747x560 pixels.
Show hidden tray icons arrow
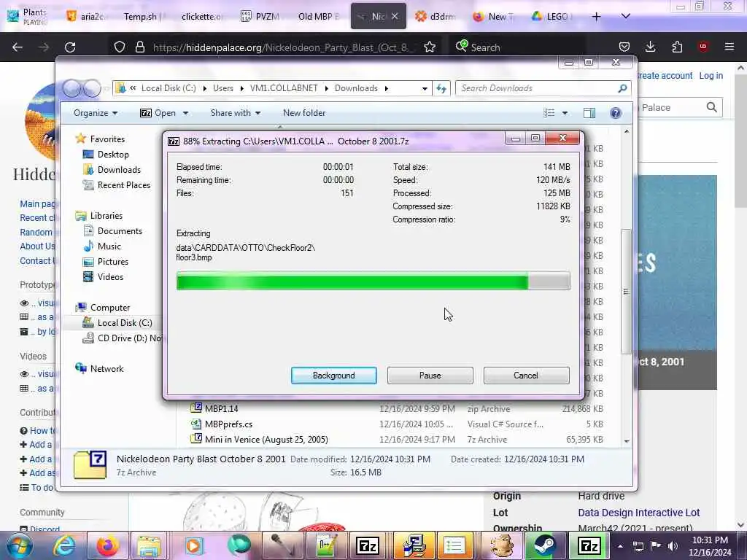tap(620, 545)
